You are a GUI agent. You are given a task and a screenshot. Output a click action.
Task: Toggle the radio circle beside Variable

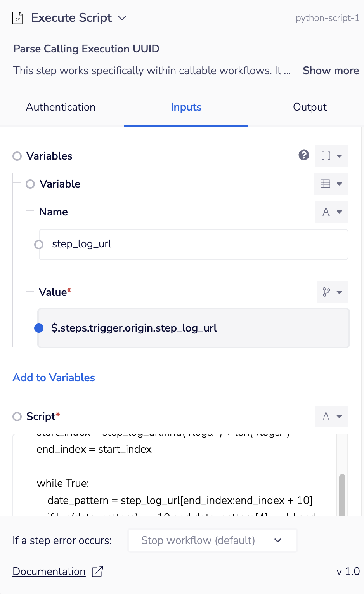pyautogui.click(x=30, y=184)
